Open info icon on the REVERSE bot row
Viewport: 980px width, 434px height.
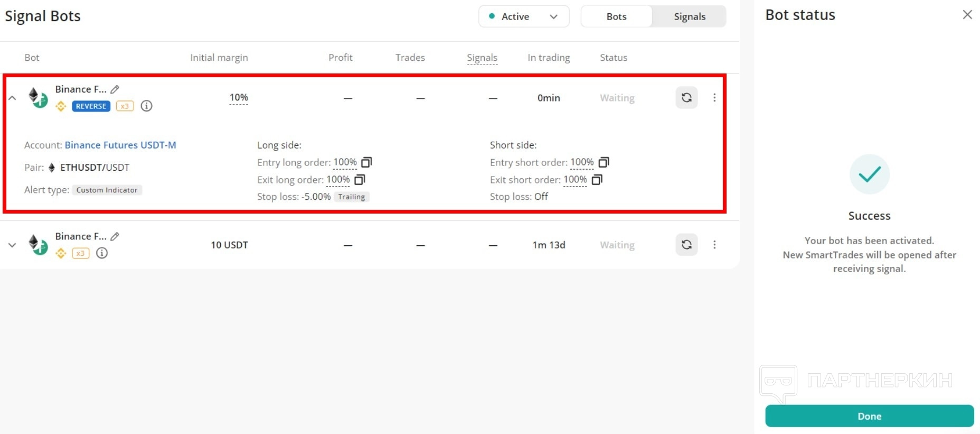point(147,106)
